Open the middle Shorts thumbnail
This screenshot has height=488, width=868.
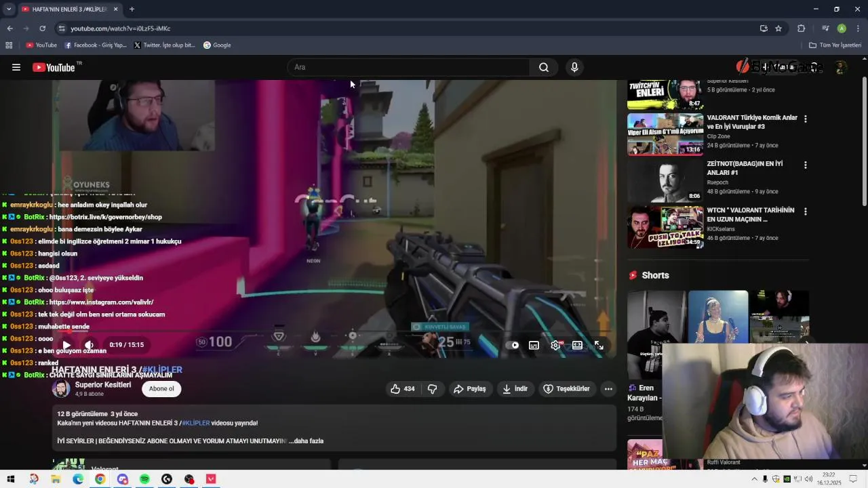(718, 317)
